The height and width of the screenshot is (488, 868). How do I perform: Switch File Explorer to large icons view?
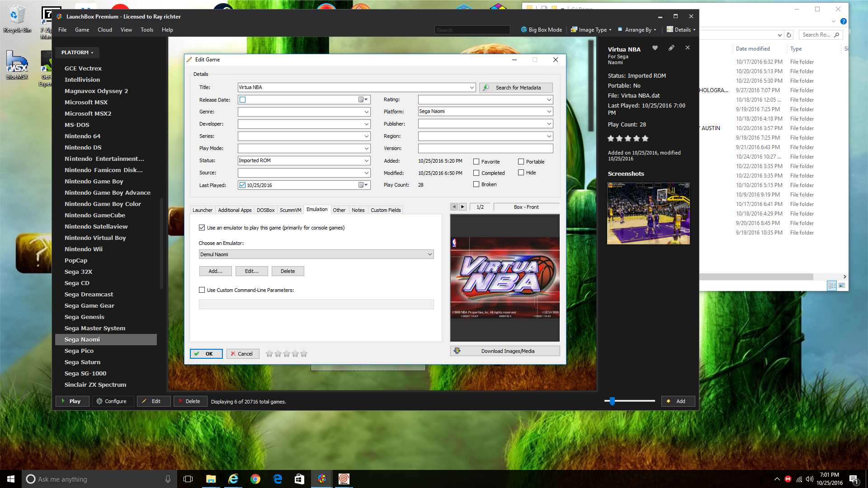[x=842, y=286]
